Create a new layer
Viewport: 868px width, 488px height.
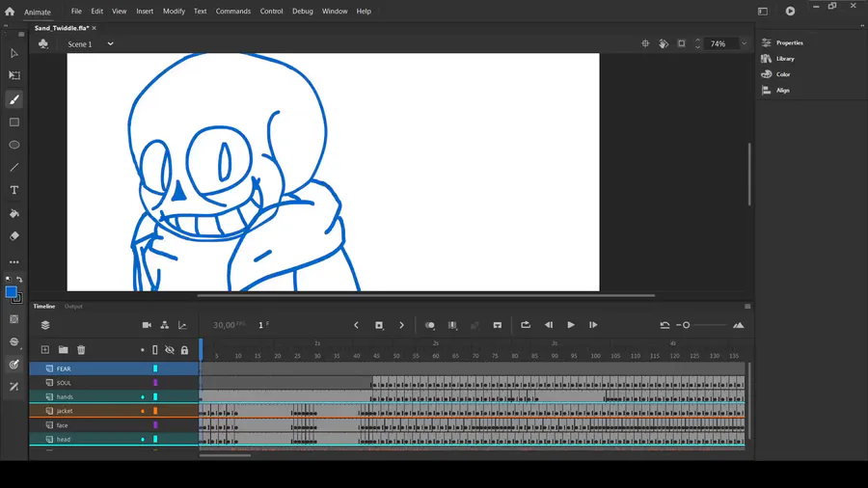pos(45,350)
